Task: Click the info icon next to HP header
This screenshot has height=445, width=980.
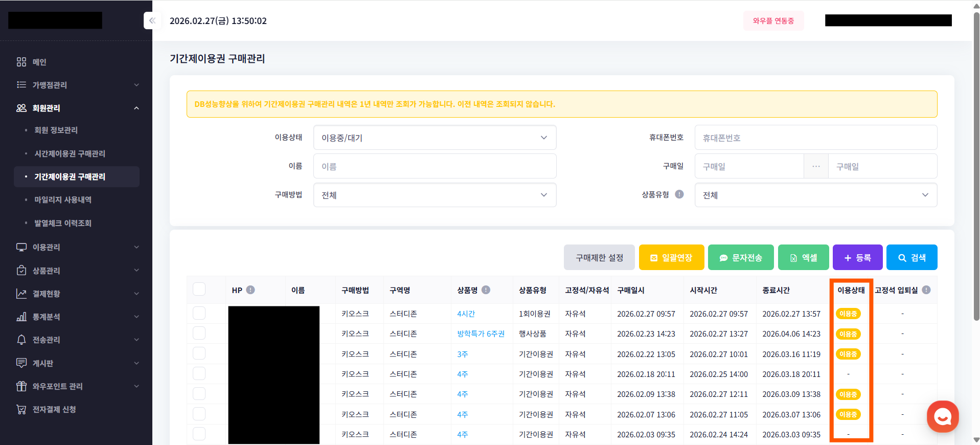Action: click(x=250, y=290)
